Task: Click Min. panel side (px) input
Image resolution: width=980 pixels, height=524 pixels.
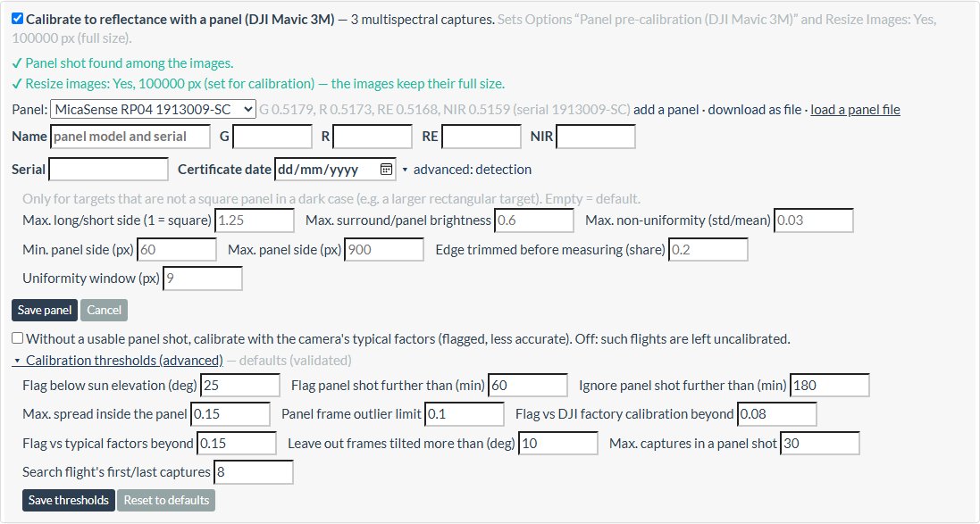Action: click(177, 250)
